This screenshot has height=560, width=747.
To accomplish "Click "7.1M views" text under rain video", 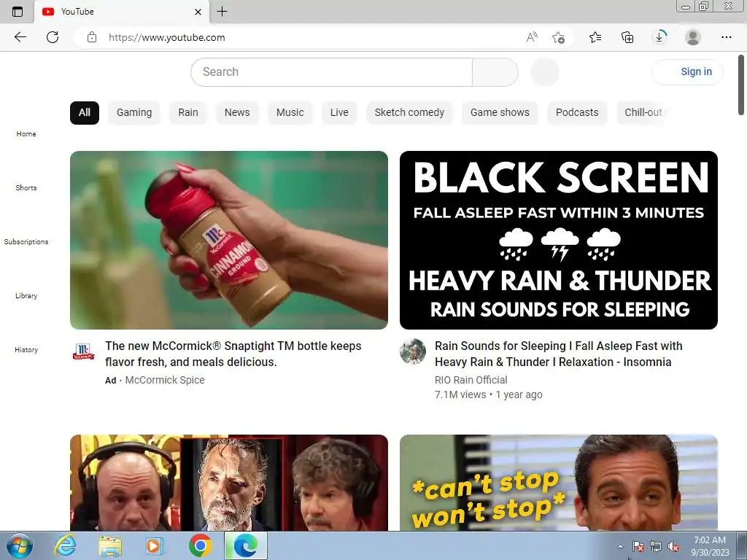I will coord(460,394).
